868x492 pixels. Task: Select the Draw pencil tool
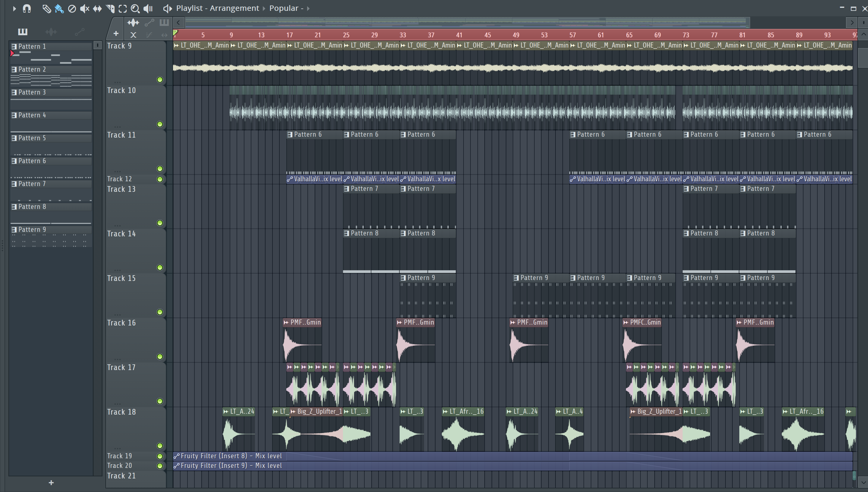point(46,8)
